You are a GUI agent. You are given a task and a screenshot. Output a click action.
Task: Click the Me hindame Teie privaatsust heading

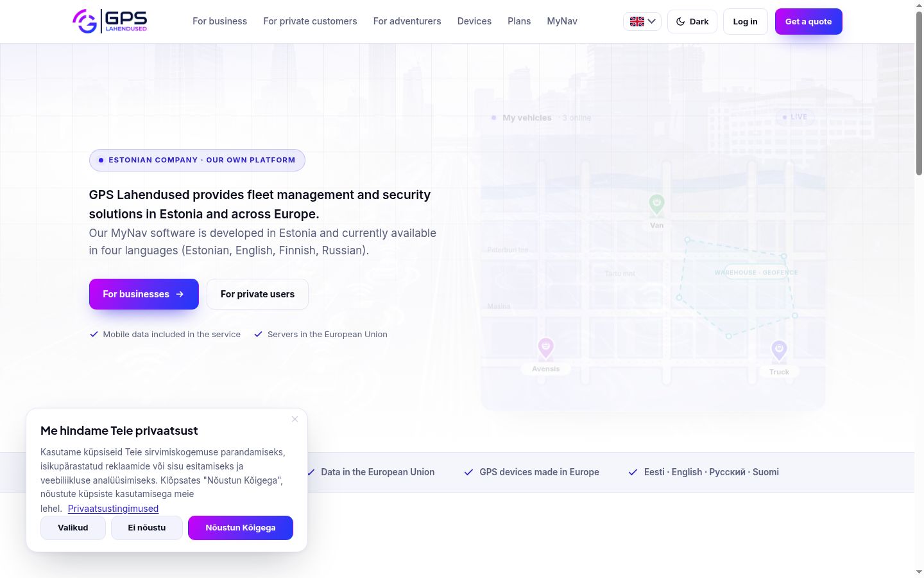click(x=119, y=431)
